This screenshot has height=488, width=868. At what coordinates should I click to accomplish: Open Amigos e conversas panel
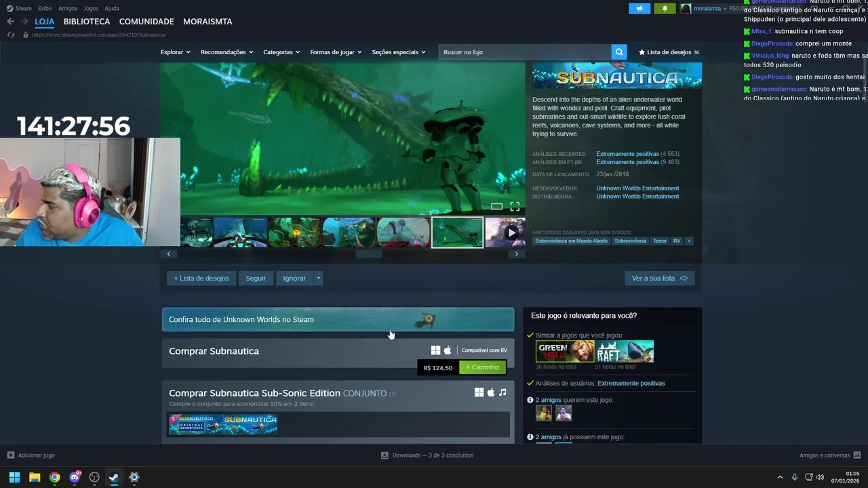click(x=830, y=455)
